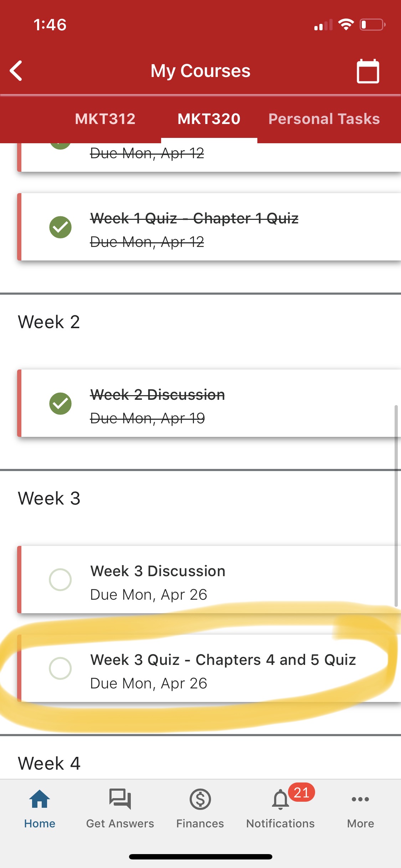
Task: Check off Week 3 Quiz circle
Action: tap(60, 668)
